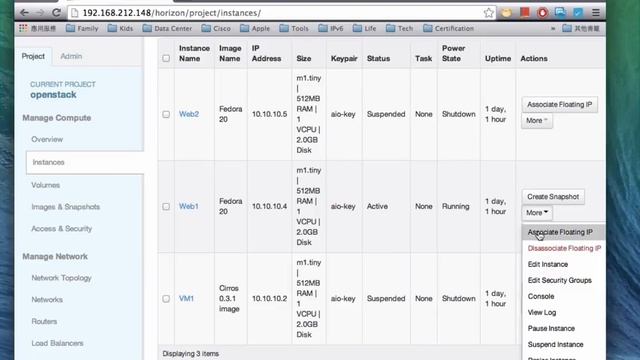Choose Pause Instance menu entry
640x360 pixels.
pyautogui.click(x=563, y=329)
